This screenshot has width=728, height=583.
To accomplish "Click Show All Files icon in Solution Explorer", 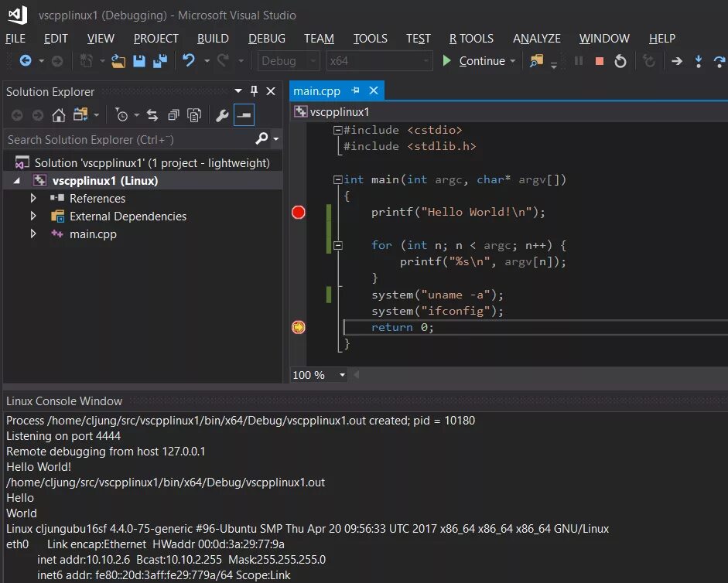I will coord(194,114).
